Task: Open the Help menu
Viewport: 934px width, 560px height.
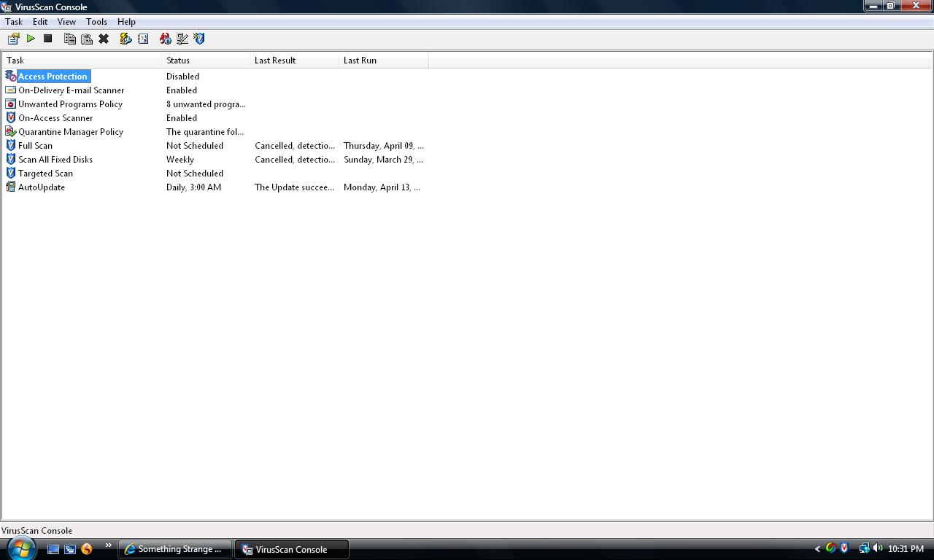Action: pyautogui.click(x=126, y=22)
